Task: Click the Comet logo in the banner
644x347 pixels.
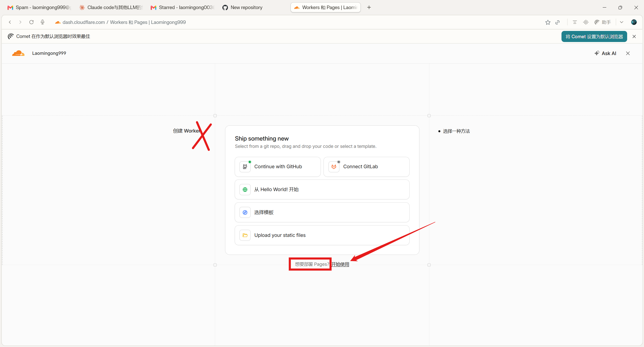Action: (x=11, y=36)
